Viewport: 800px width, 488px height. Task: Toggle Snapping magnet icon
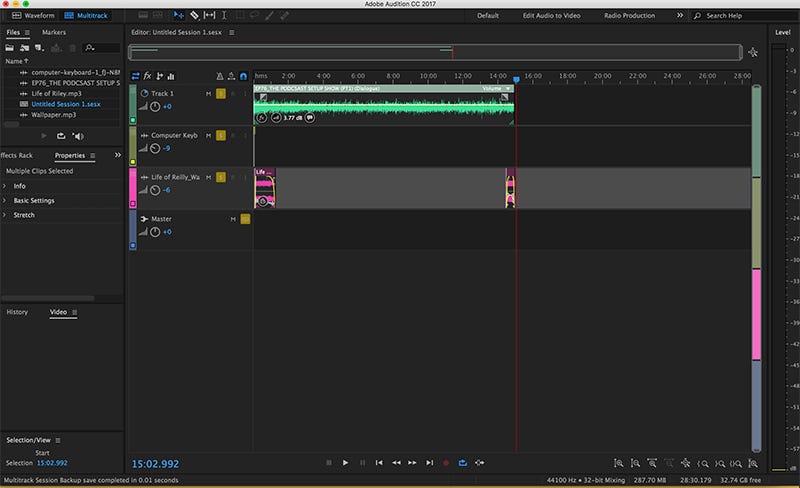pyautogui.click(x=243, y=76)
